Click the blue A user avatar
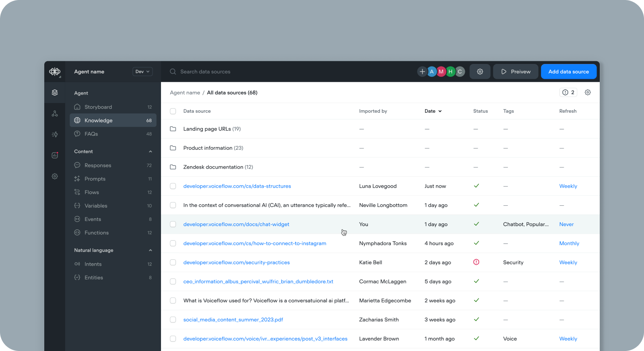 [432, 72]
